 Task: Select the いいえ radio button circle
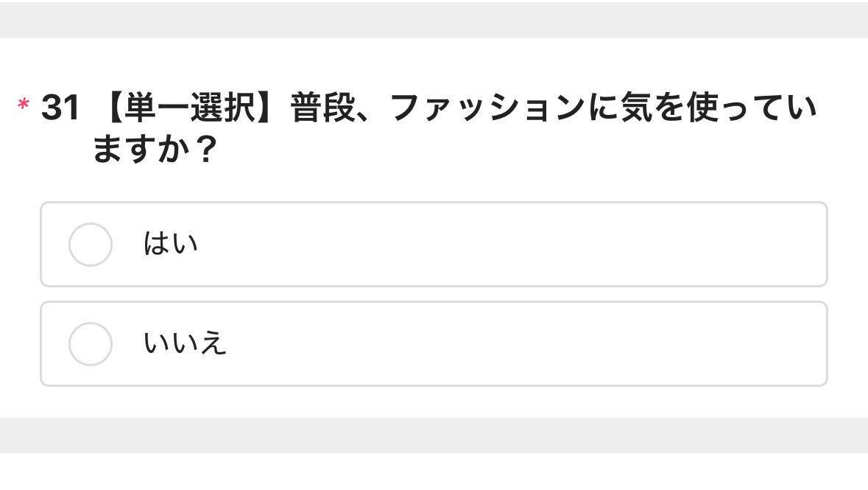(90, 343)
